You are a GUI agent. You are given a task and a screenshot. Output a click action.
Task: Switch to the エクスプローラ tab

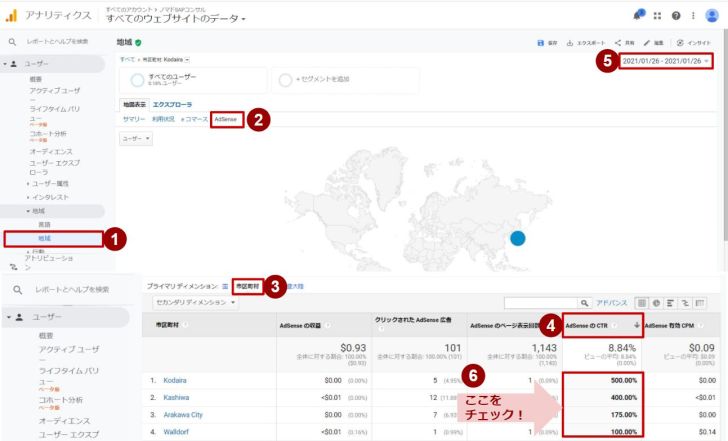pos(173,104)
